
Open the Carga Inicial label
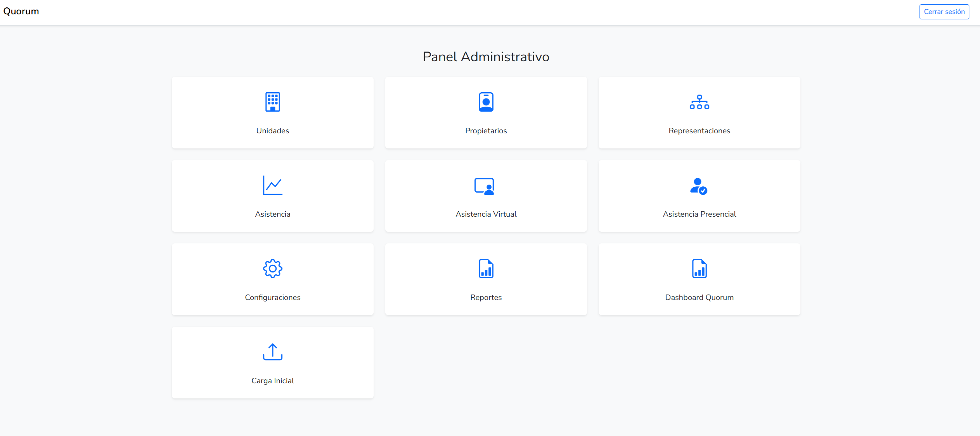coord(272,381)
